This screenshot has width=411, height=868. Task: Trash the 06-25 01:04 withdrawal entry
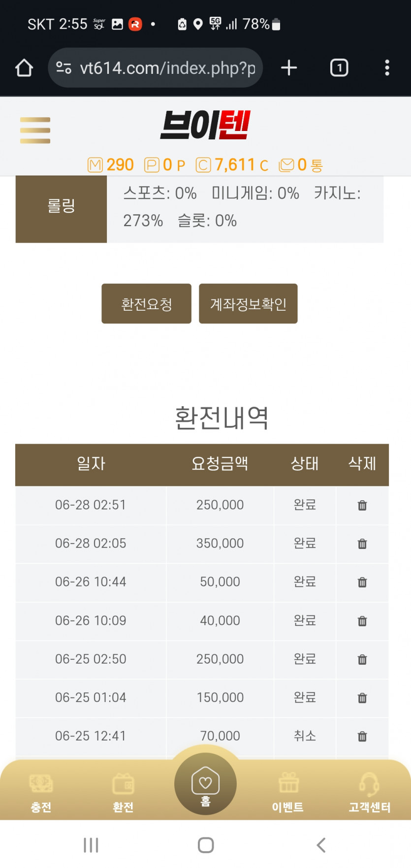362,698
